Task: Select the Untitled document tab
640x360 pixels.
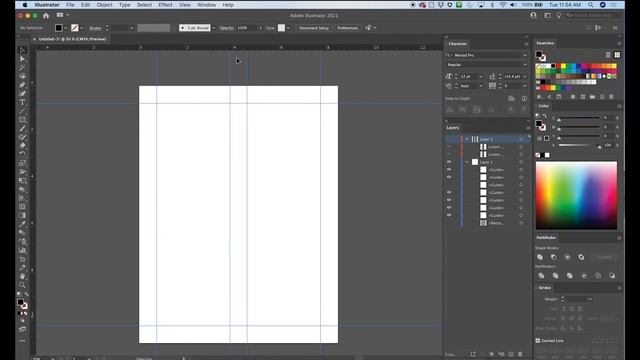Action: coord(70,39)
